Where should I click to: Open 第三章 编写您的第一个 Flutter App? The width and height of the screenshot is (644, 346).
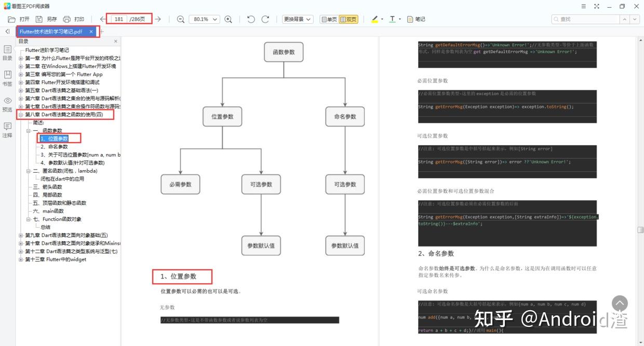tap(64, 74)
